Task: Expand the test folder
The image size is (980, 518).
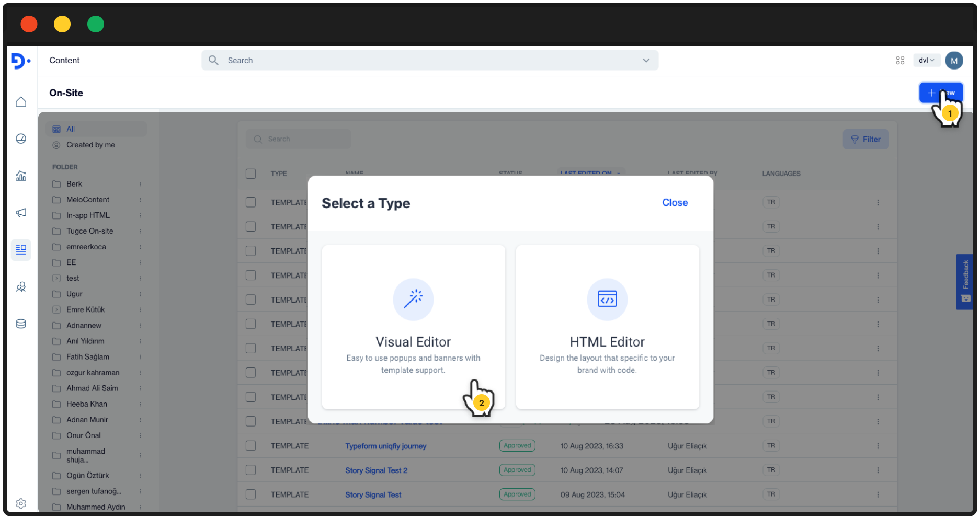Action: (x=56, y=278)
